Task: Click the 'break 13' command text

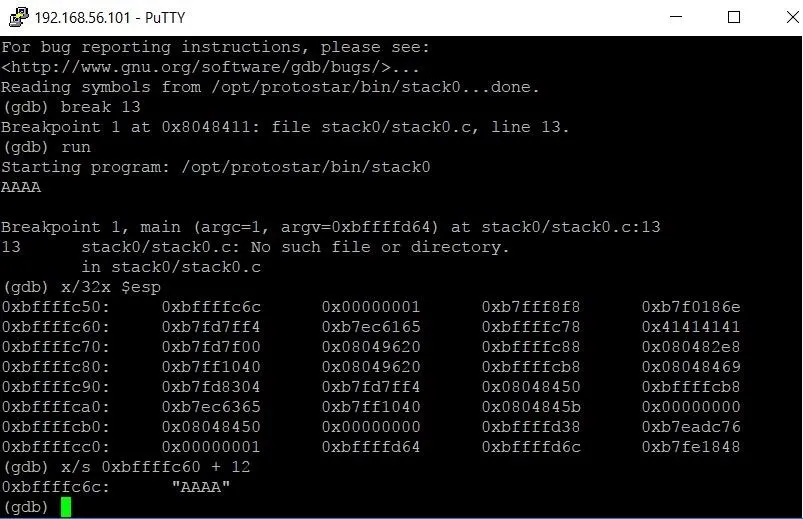Action: coord(100,107)
